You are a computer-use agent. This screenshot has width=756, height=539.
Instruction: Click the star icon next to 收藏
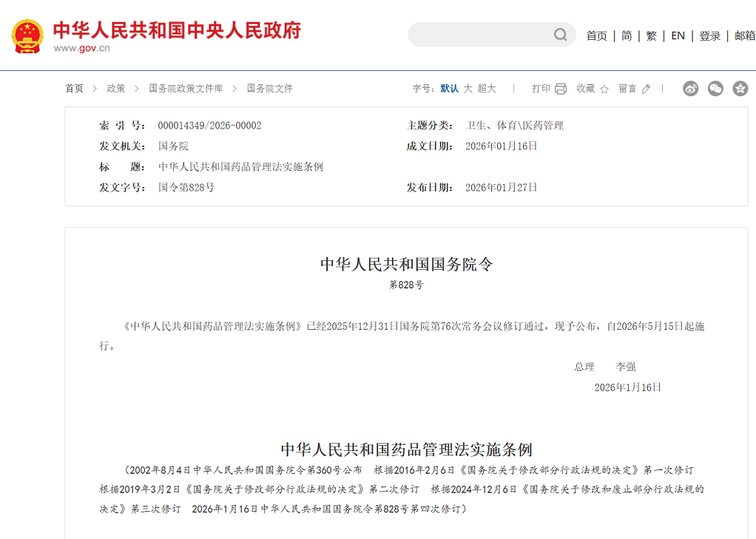604,89
